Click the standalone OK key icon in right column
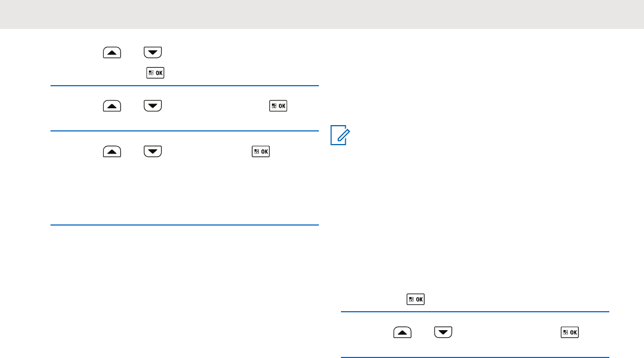 click(x=416, y=300)
